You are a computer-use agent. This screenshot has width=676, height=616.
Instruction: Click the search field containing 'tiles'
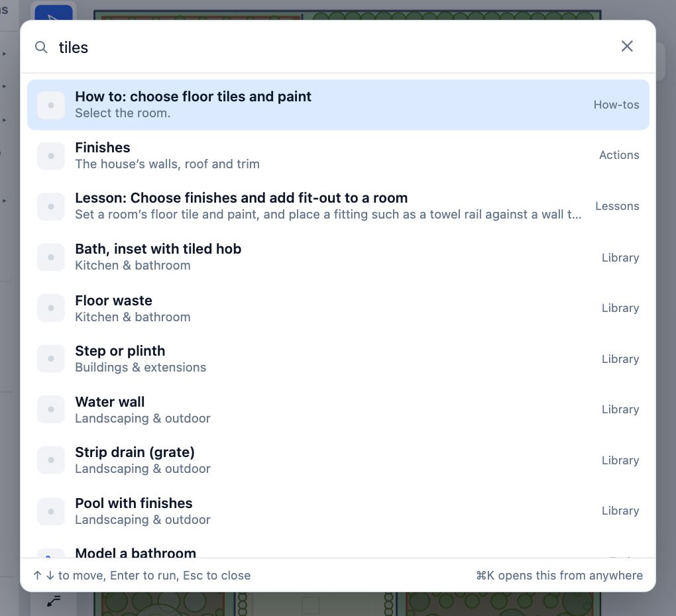pos(332,47)
